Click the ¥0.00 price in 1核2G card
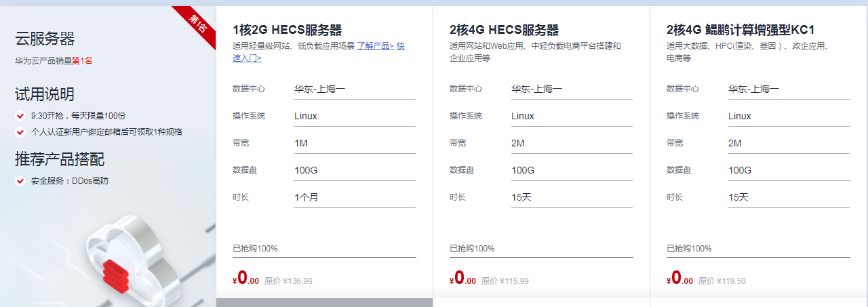The height and width of the screenshot is (307, 868). pyautogui.click(x=245, y=279)
